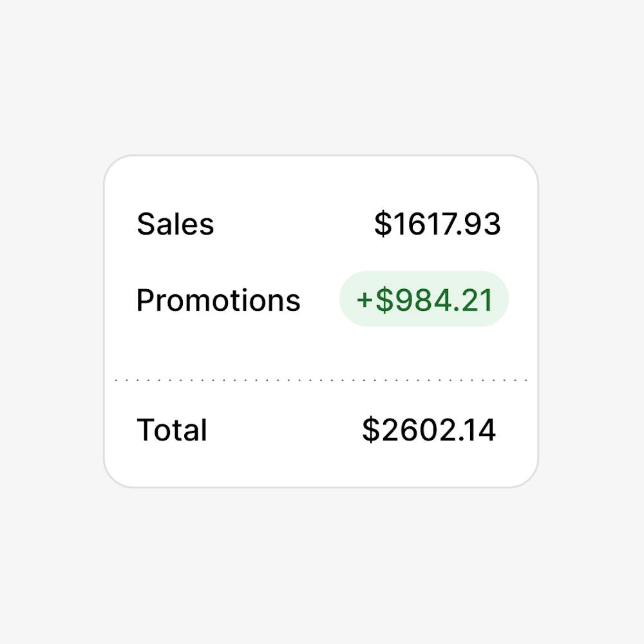Open the green +$984.21 promotions badge
This screenshot has height=644, width=644.
[424, 299]
